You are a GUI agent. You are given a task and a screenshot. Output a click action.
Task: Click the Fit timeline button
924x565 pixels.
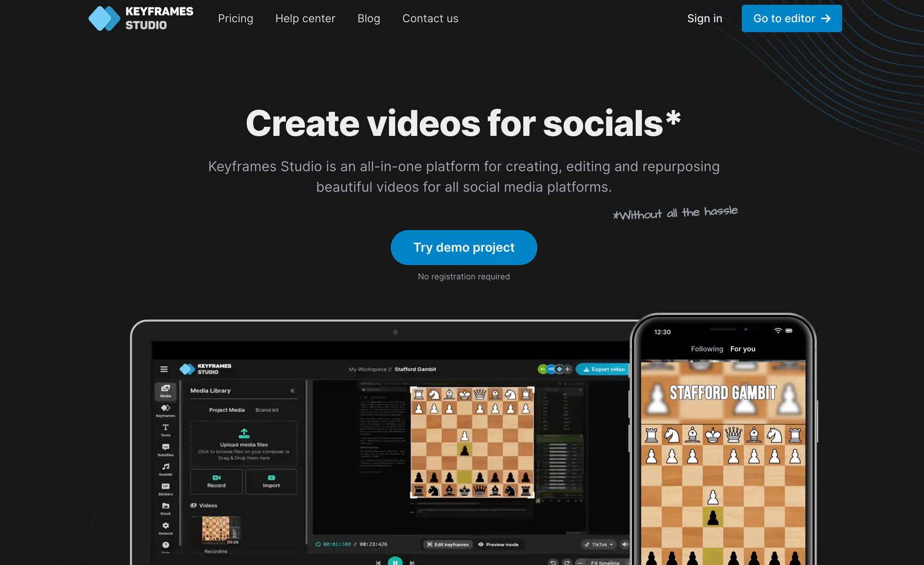click(605, 562)
